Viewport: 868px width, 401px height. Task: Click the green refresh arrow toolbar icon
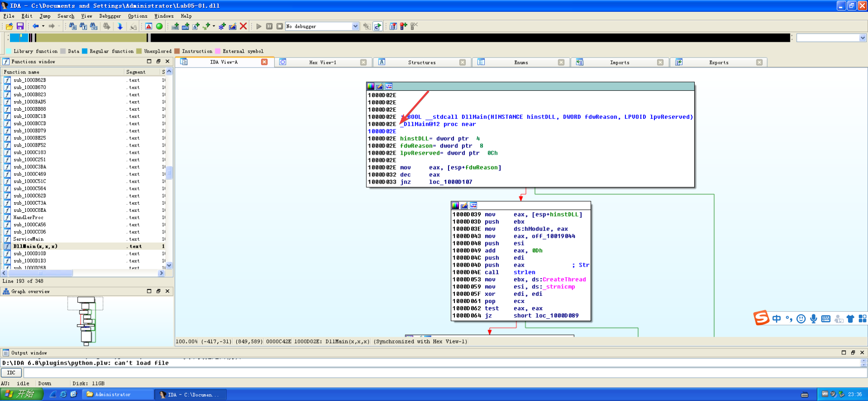(x=377, y=26)
